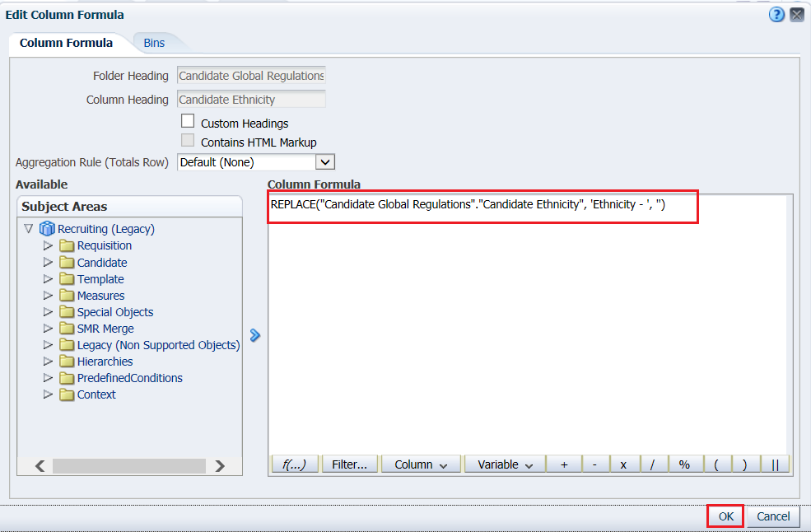Insert a closing parenthesis
The image size is (811, 532).
745,464
